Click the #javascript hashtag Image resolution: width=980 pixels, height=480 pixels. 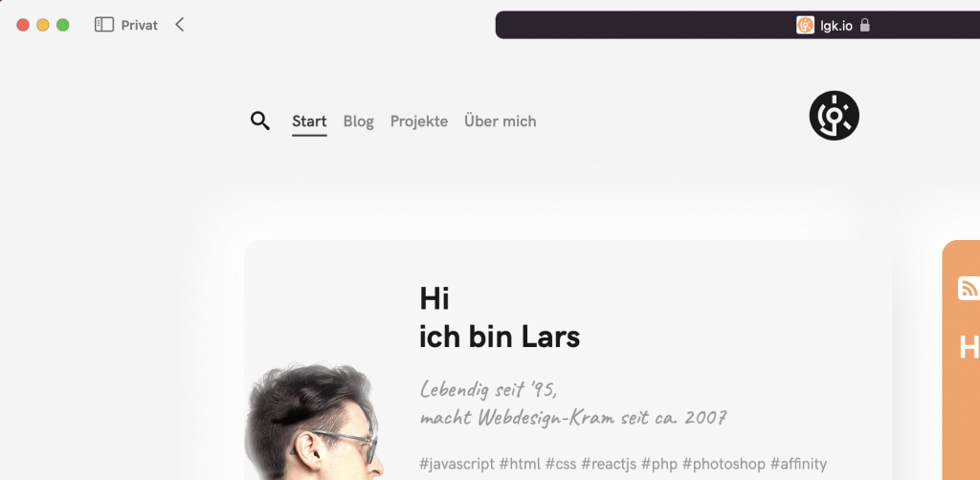pyautogui.click(x=457, y=464)
